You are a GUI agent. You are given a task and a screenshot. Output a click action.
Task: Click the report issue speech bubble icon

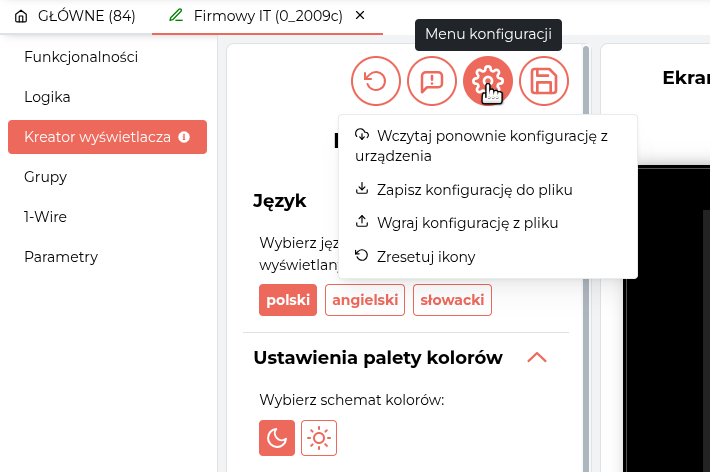[432, 81]
